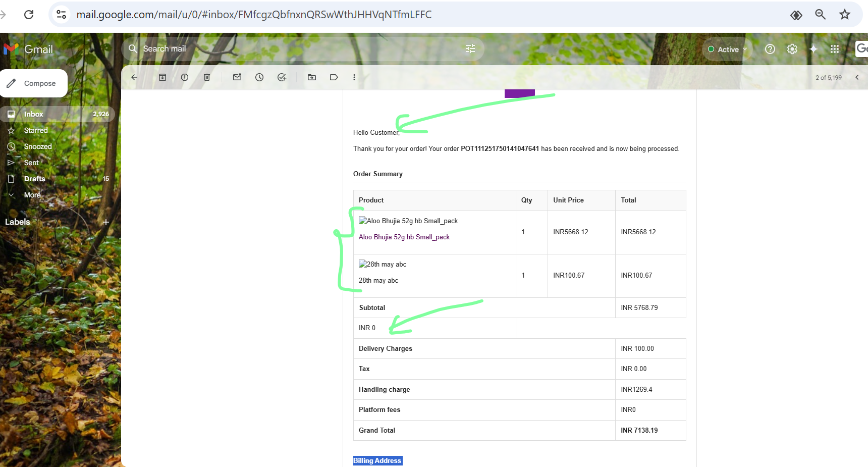Open the Inbox folder
Image resolution: width=868 pixels, height=467 pixels.
point(58,114)
